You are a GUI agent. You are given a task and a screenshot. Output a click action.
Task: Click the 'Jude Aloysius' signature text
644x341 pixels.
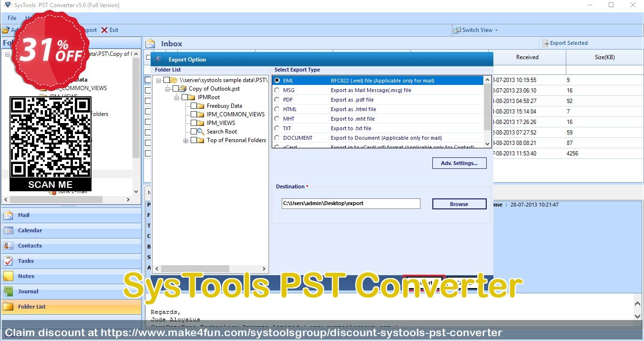175,320
